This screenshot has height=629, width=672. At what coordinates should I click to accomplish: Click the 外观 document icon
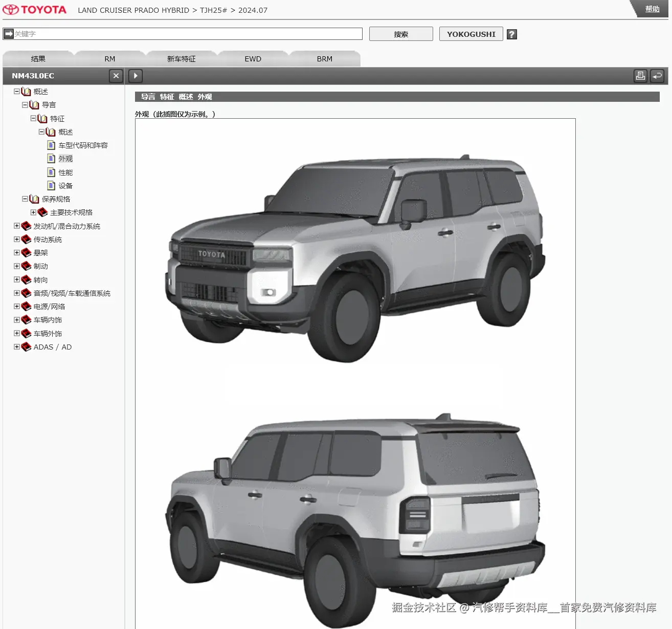51,159
